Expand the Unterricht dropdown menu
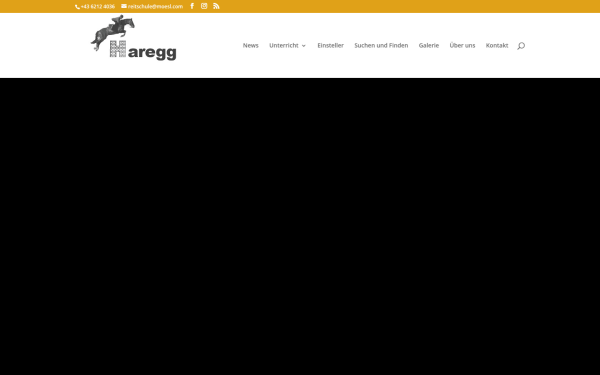 (287, 45)
